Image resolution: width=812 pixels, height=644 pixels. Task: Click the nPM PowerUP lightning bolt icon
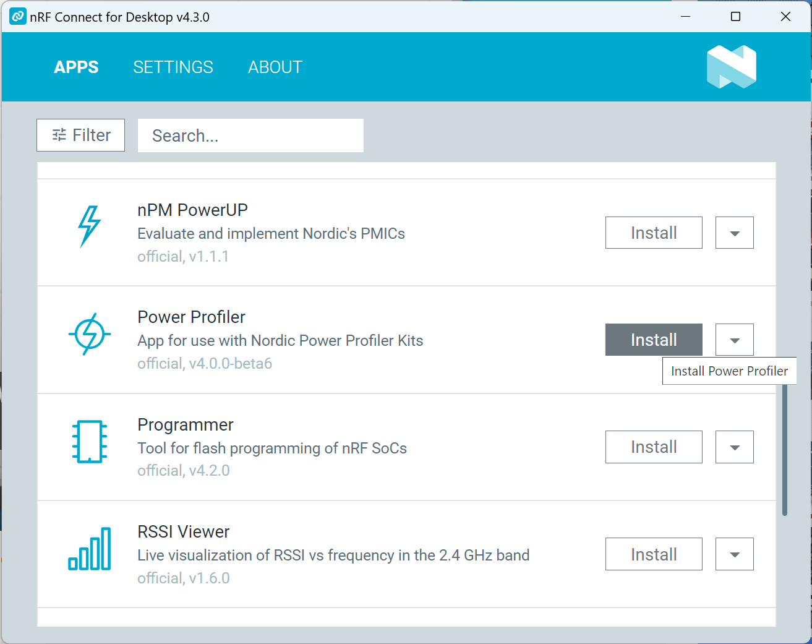[90, 226]
